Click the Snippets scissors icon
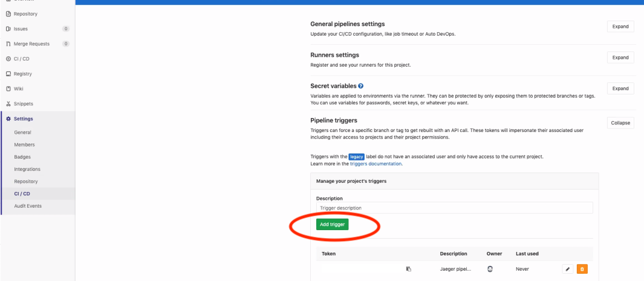The width and height of the screenshot is (644, 281). tap(8, 104)
